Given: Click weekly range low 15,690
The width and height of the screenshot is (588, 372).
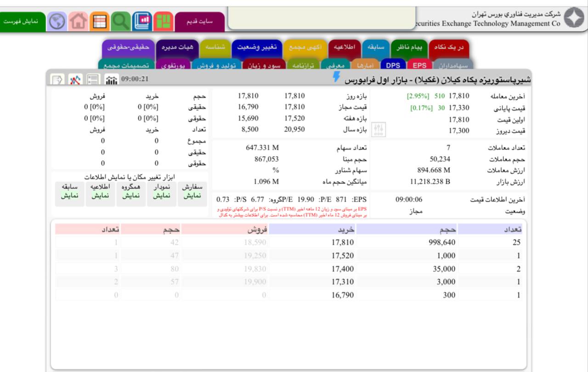Looking at the screenshot, I should pyautogui.click(x=248, y=118).
